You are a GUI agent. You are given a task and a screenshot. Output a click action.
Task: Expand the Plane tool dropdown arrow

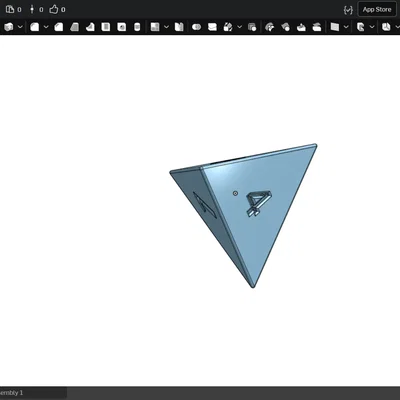[346, 27]
